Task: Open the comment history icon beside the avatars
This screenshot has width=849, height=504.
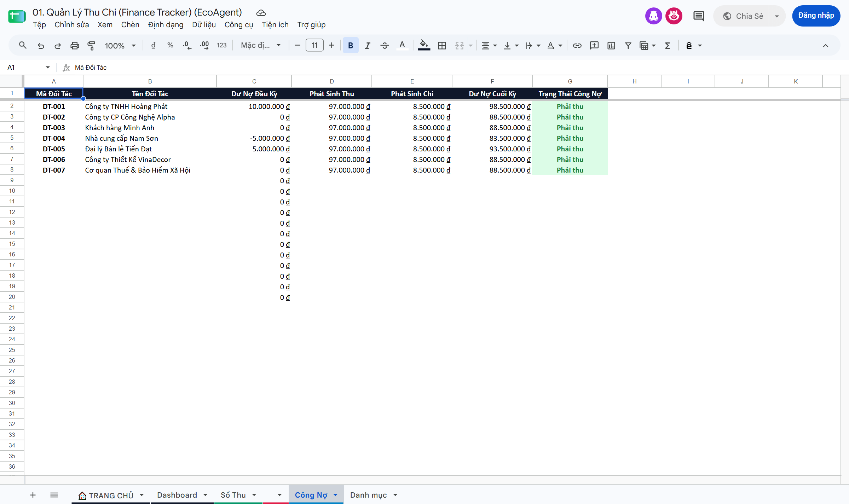Action: pyautogui.click(x=699, y=16)
